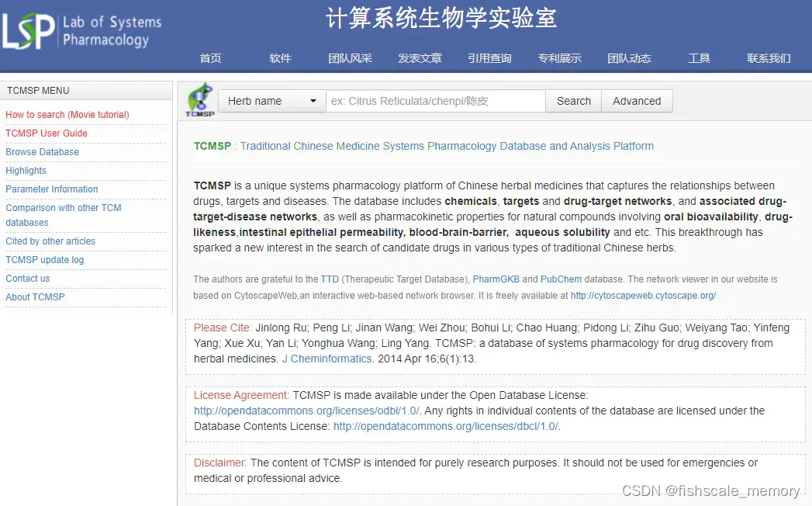
Task: Click the License Agreement label
Action: click(x=241, y=395)
